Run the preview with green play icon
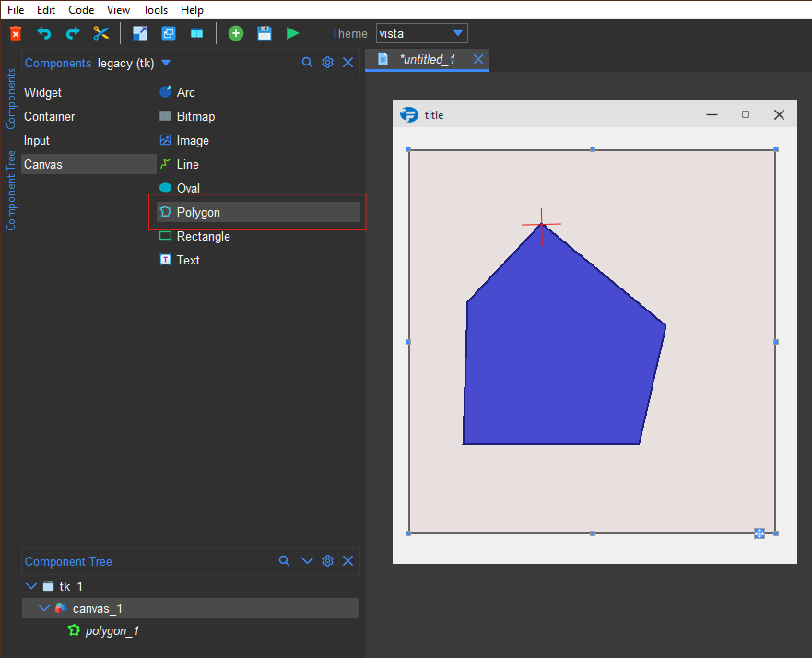The image size is (812, 658). pos(292,34)
